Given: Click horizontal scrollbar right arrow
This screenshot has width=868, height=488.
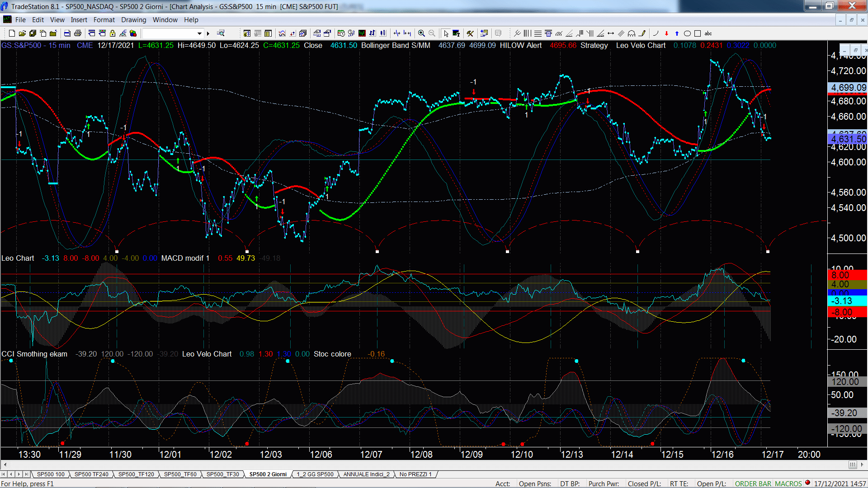Looking at the screenshot, I should (863, 465).
